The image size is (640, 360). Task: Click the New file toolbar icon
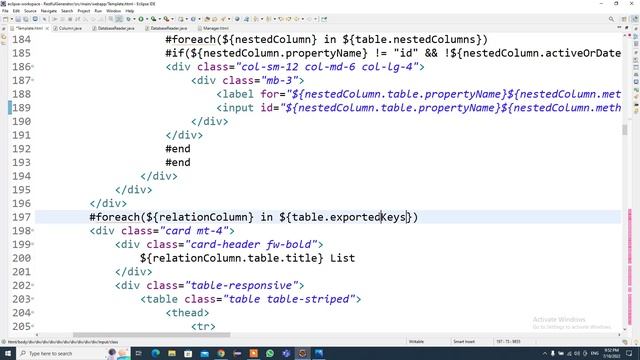(x=5, y=19)
